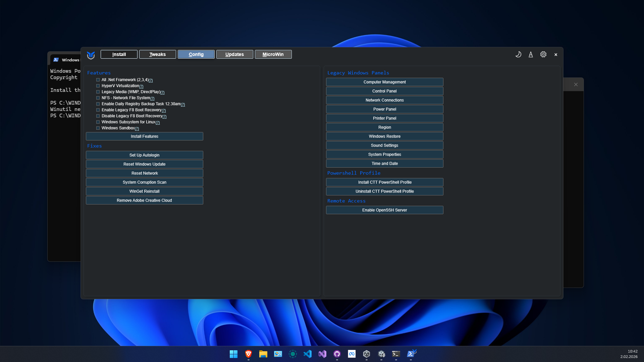
Task: Open File Explorer from the taskbar
Action: click(x=263, y=354)
